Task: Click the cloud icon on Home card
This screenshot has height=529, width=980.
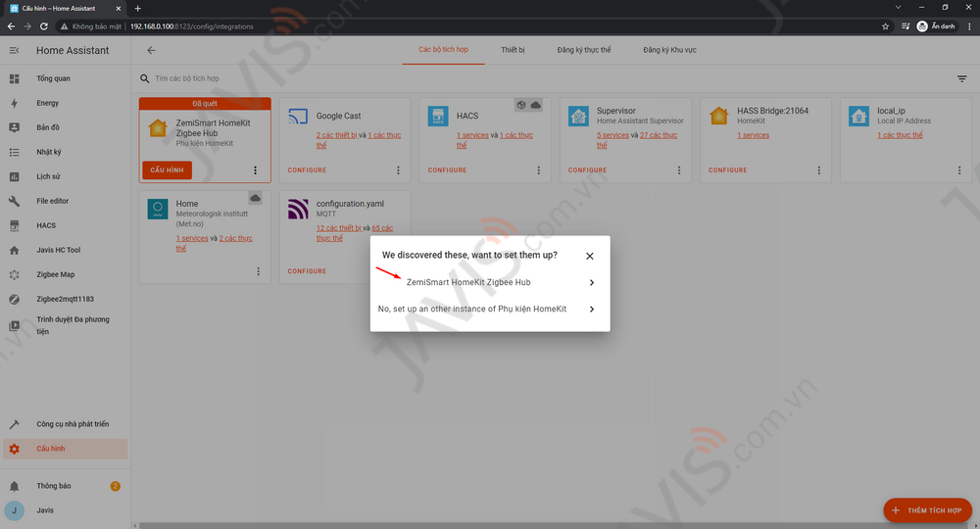Action: point(255,199)
